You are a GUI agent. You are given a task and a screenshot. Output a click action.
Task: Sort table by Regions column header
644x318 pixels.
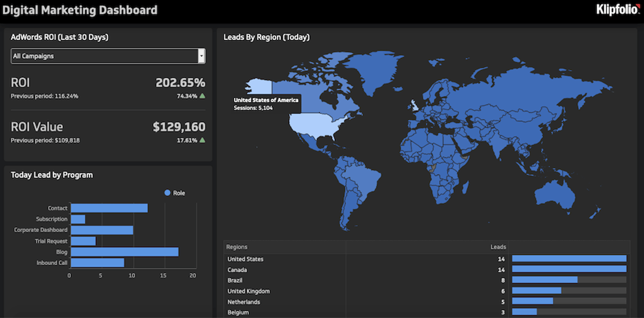tap(237, 247)
